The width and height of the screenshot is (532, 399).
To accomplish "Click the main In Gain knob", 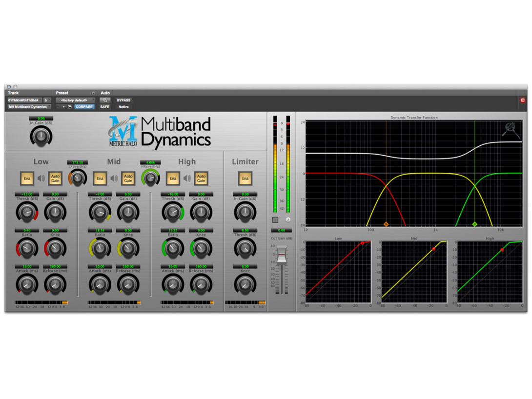I will point(41,137).
